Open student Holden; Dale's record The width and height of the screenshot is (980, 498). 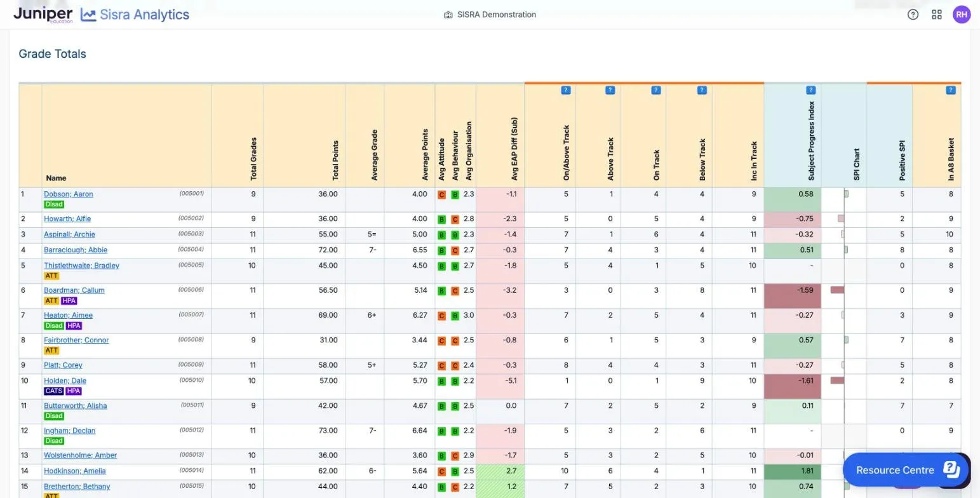click(x=65, y=381)
